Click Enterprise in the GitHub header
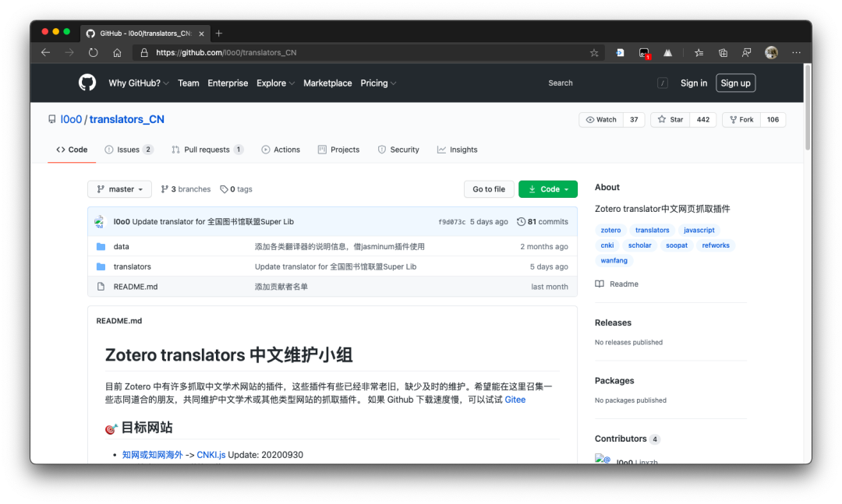 click(228, 83)
